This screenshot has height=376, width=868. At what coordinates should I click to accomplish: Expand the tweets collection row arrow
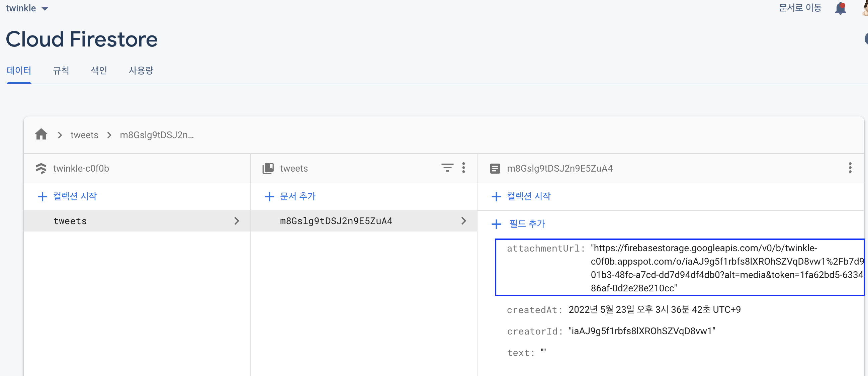pos(237,221)
